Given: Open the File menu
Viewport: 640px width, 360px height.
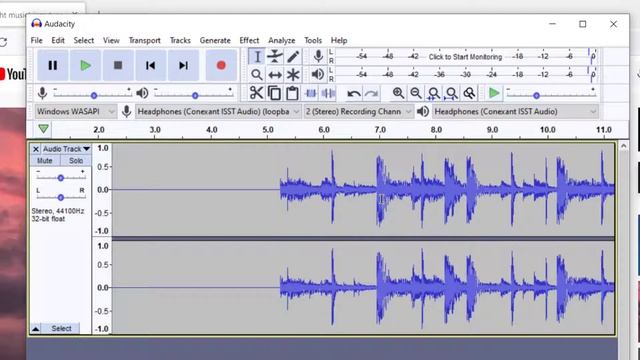Looking at the screenshot, I should [37, 40].
